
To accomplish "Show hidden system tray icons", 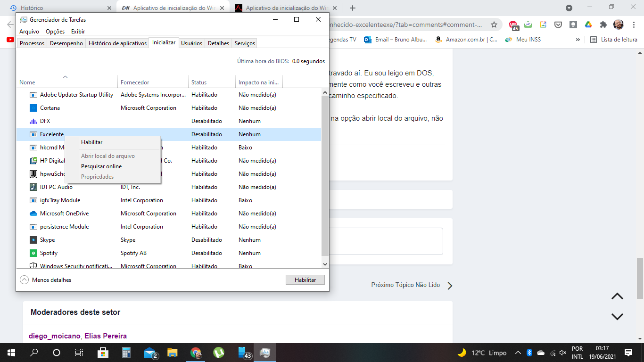I will point(518,353).
